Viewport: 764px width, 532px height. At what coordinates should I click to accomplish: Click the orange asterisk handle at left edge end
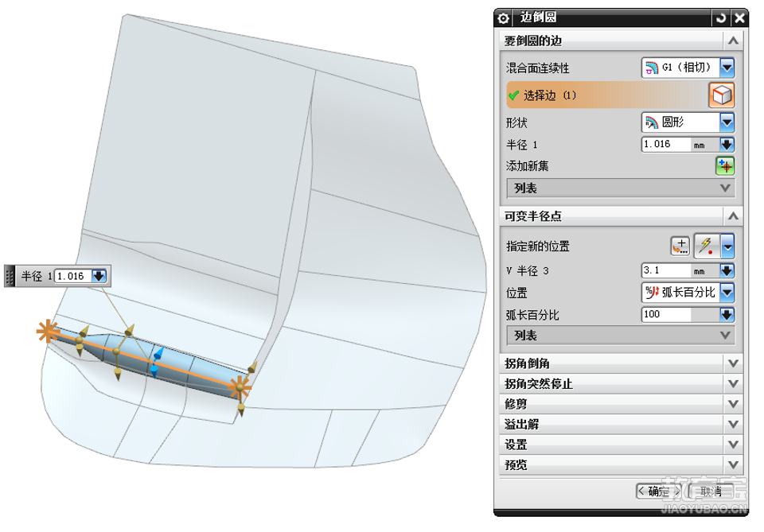[47, 332]
